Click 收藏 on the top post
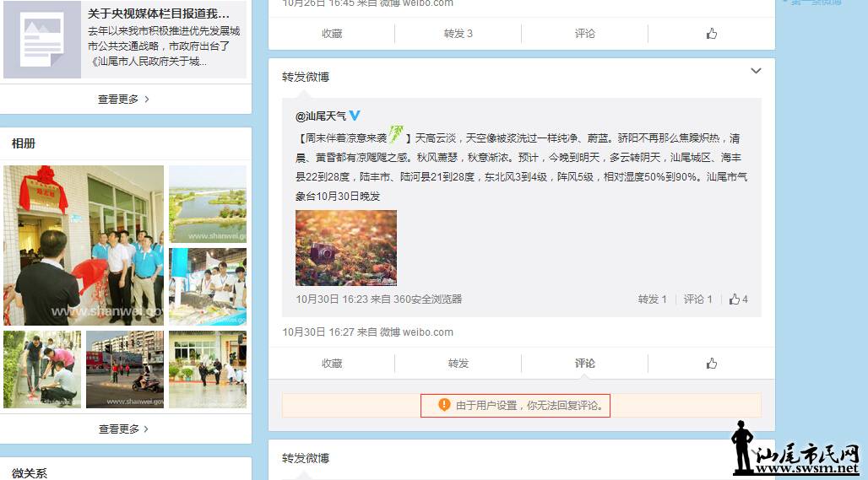The image size is (868, 480). point(332,34)
